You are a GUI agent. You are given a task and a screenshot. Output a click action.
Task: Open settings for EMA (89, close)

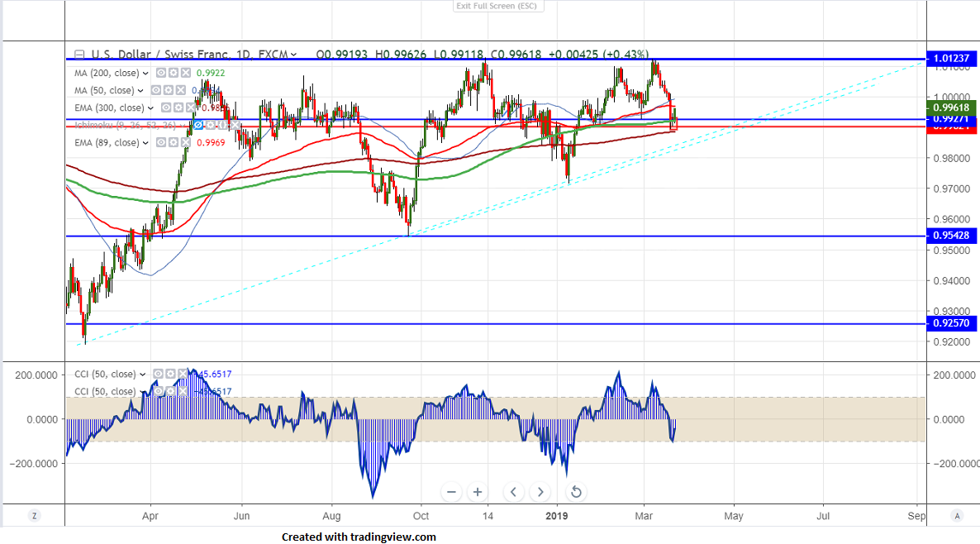pos(174,142)
